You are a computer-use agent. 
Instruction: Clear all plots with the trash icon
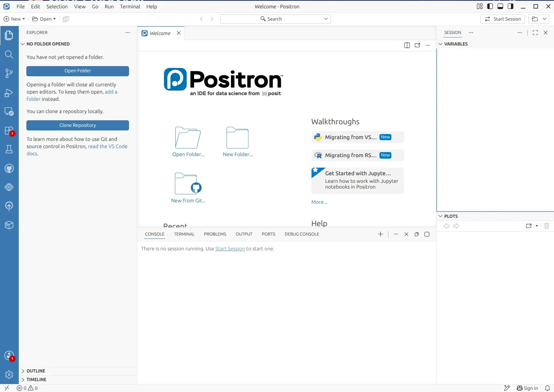[547, 226]
